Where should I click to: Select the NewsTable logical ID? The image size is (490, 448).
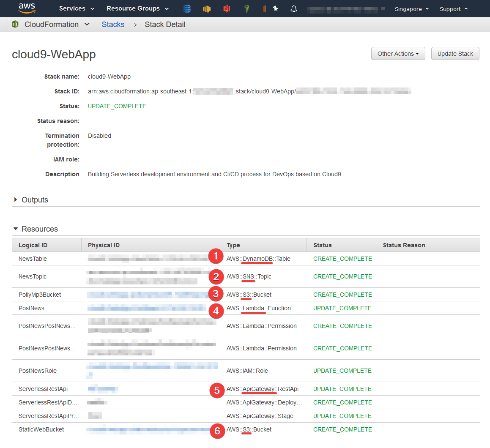(x=33, y=259)
